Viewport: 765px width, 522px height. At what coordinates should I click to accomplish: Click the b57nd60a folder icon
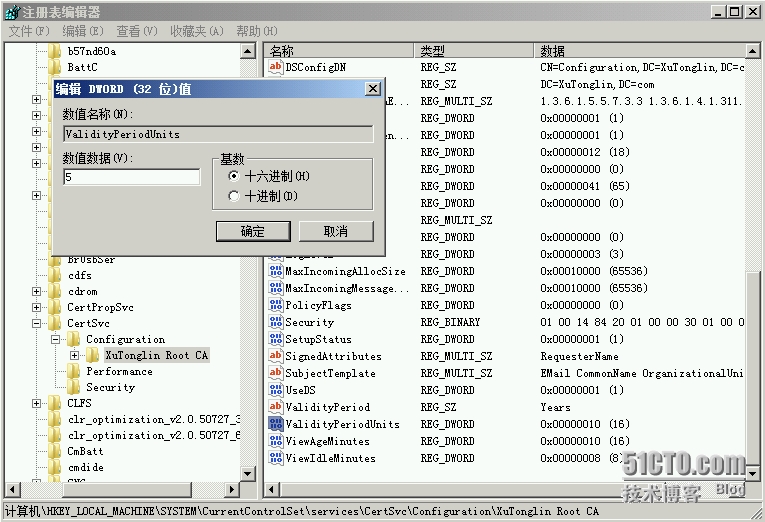[x=55, y=51]
